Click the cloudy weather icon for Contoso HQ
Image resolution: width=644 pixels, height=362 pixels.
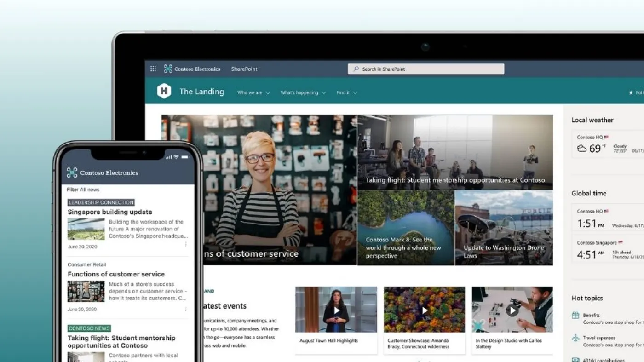coord(582,149)
